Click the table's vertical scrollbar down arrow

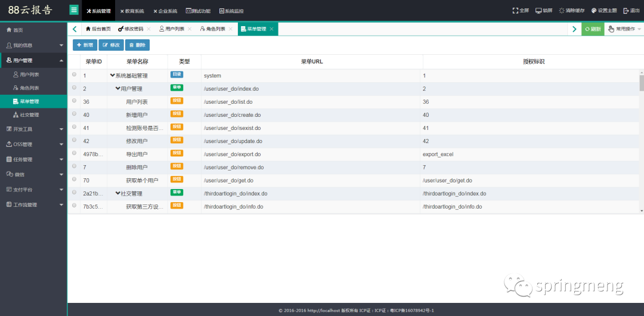(642, 211)
